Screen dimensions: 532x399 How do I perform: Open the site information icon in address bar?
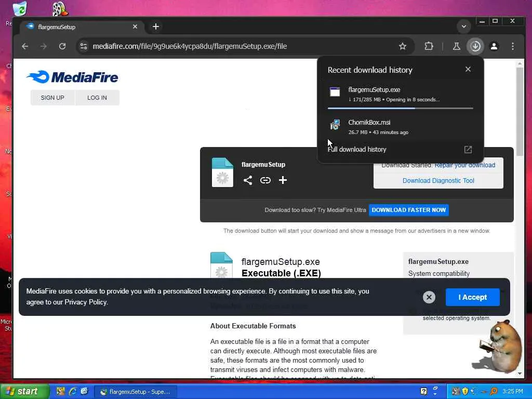click(x=84, y=46)
